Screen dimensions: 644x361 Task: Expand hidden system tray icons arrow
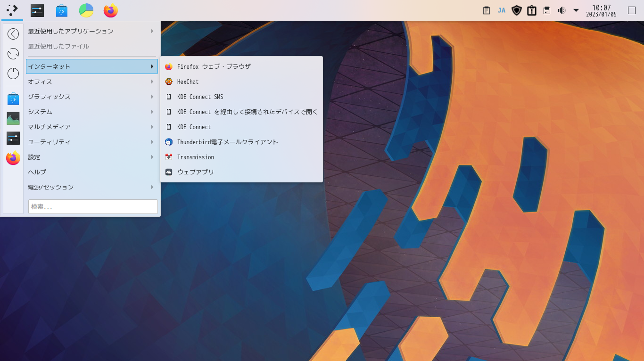click(x=576, y=10)
